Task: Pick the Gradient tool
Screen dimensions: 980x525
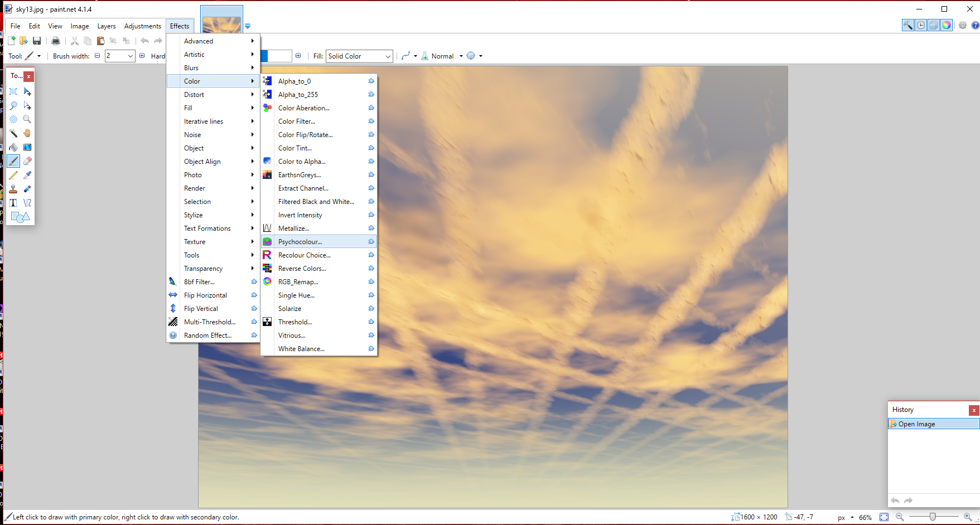Action: [x=27, y=147]
